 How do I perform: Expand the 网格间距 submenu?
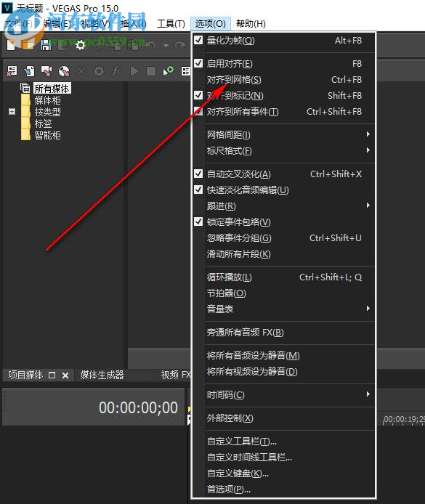click(284, 134)
